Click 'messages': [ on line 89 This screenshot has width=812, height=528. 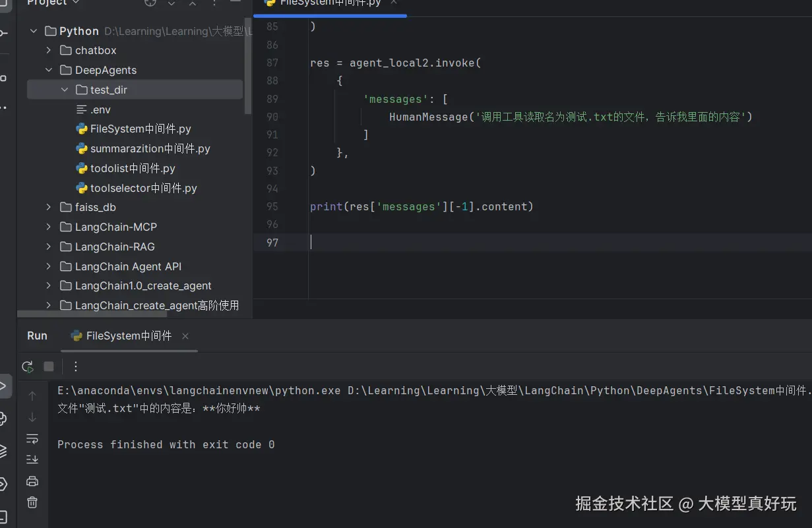tap(406, 100)
